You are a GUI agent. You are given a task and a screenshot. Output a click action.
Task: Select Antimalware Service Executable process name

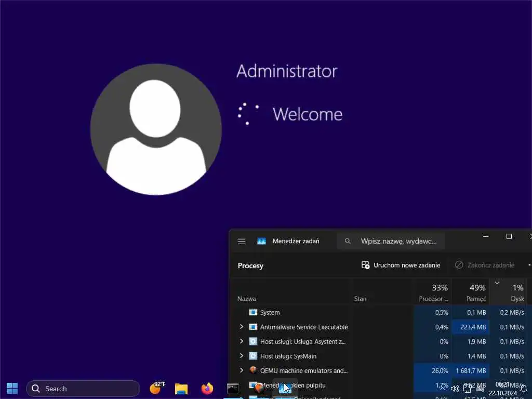click(x=304, y=327)
